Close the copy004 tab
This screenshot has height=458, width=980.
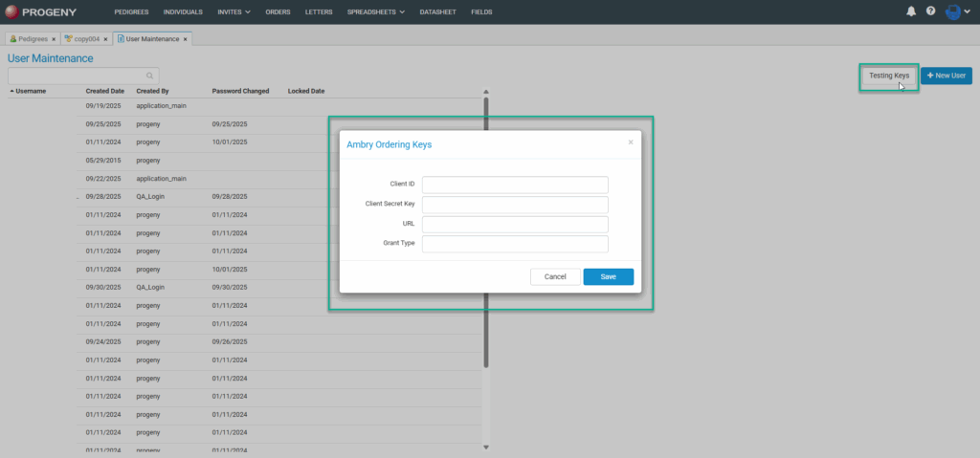(105, 39)
